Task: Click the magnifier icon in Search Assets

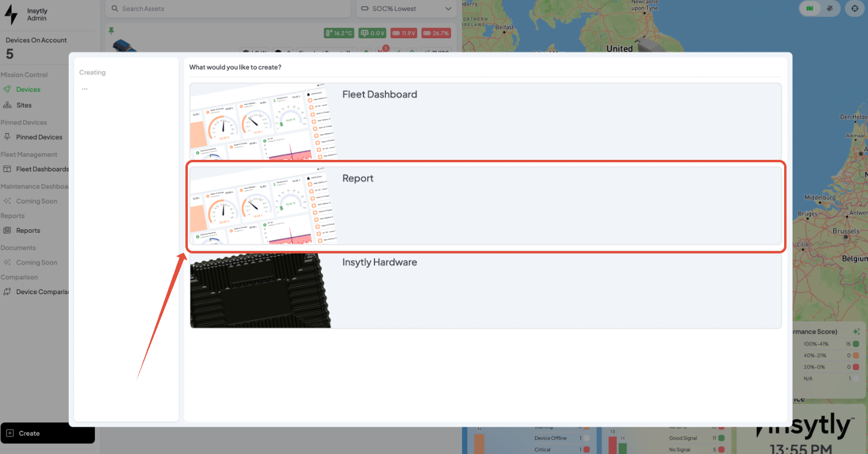Action: click(x=114, y=9)
